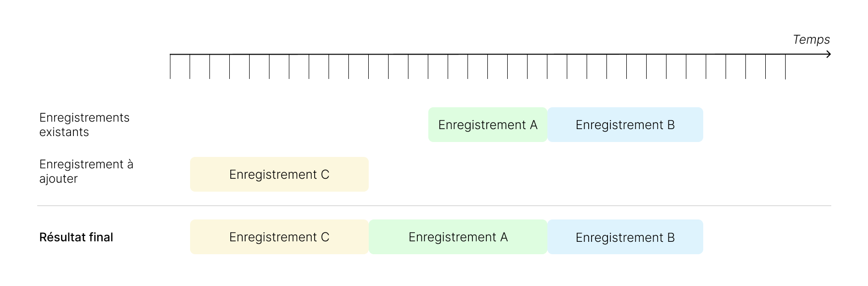Click the timeline tick aligned with Enregistrement C's end
The height and width of the screenshot is (286, 868).
click(x=369, y=67)
